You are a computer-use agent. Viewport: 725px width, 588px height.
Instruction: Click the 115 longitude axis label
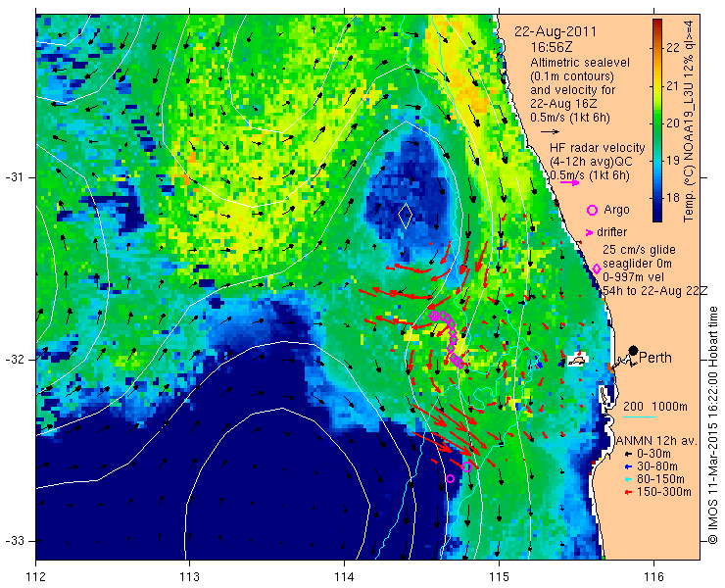tap(499, 577)
